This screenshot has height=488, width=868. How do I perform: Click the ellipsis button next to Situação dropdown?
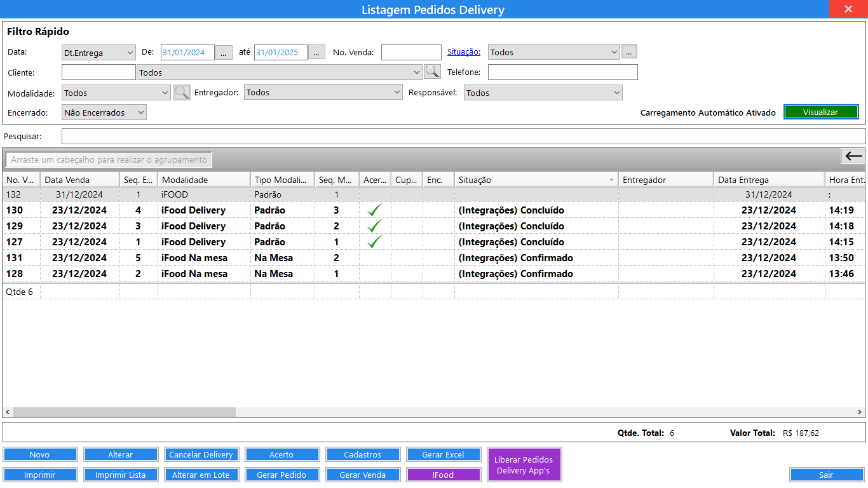[629, 52]
